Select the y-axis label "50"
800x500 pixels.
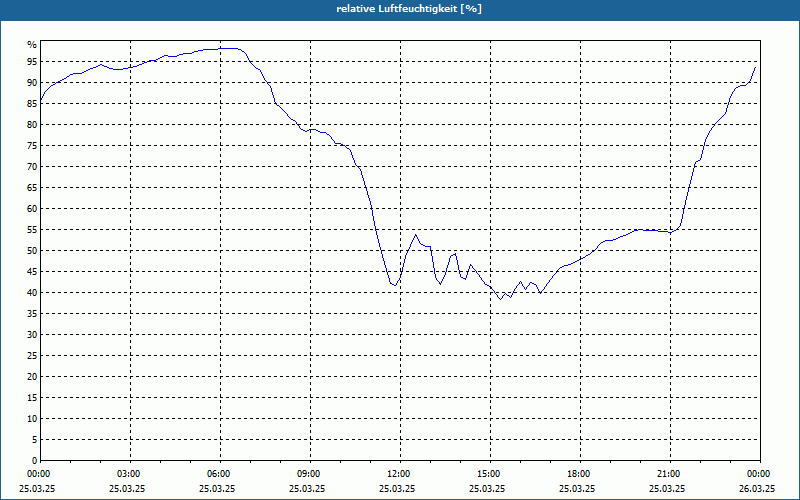pos(32,251)
